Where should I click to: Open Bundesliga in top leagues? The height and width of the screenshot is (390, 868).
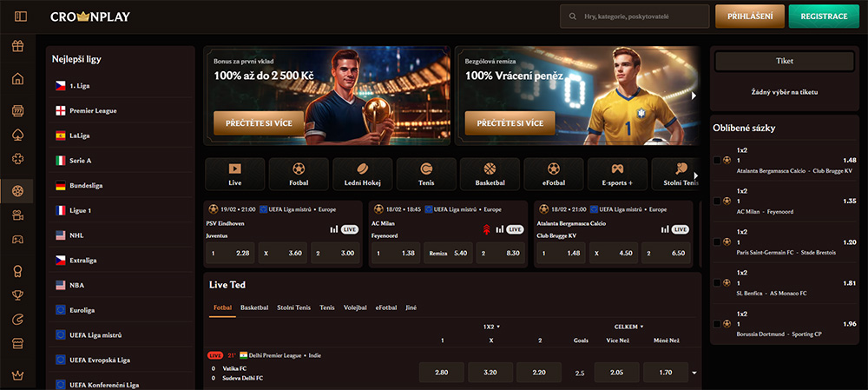pyautogui.click(x=122, y=186)
